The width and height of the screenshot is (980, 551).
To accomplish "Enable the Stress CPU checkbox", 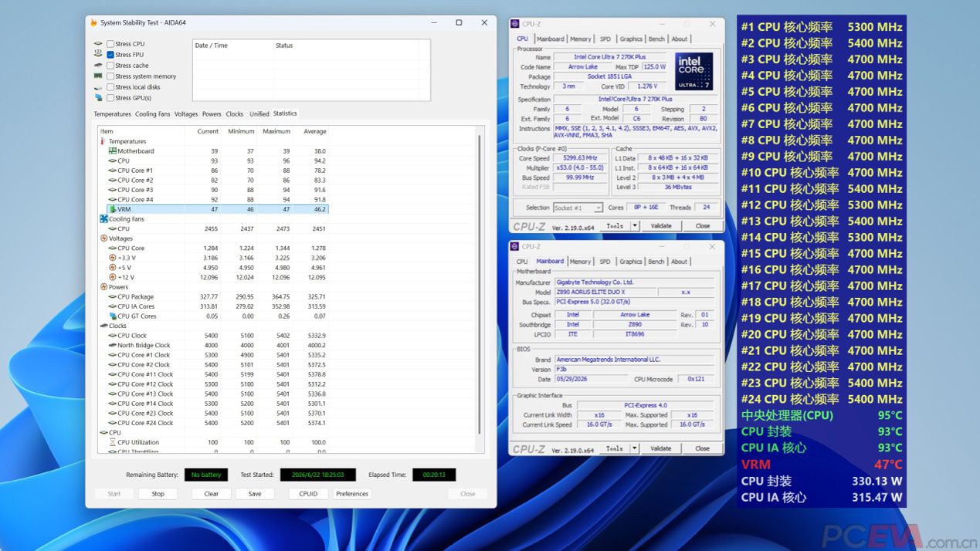I will click(x=110, y=44).
